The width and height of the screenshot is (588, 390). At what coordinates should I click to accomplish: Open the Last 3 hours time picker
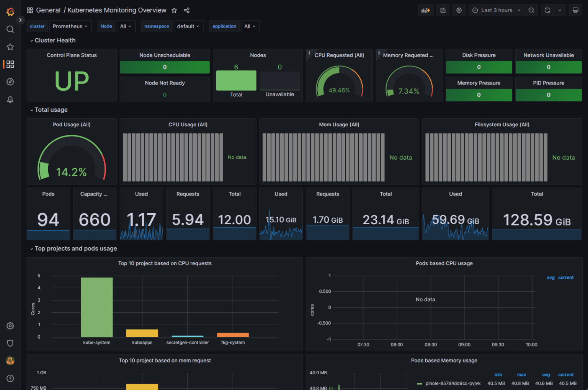(x=496, y=10)
